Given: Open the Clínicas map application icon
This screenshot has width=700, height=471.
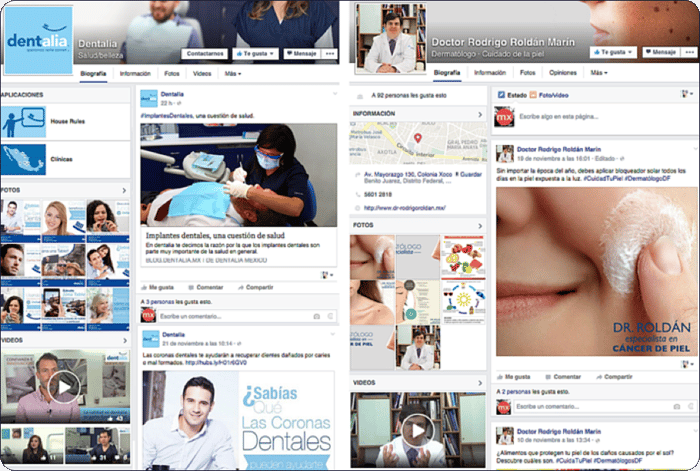Looking at the screenshot, I should click(x=23, y=159).
